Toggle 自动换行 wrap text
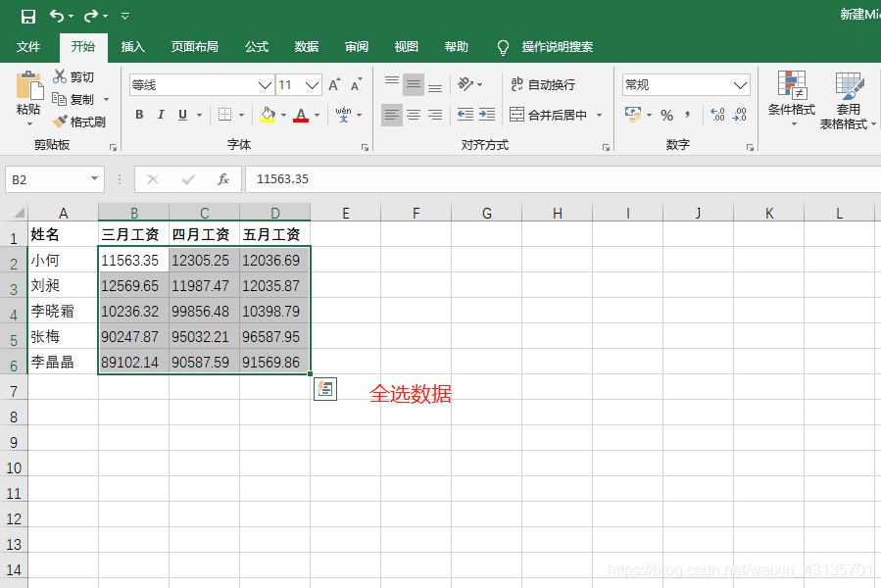 pos(543,84)
